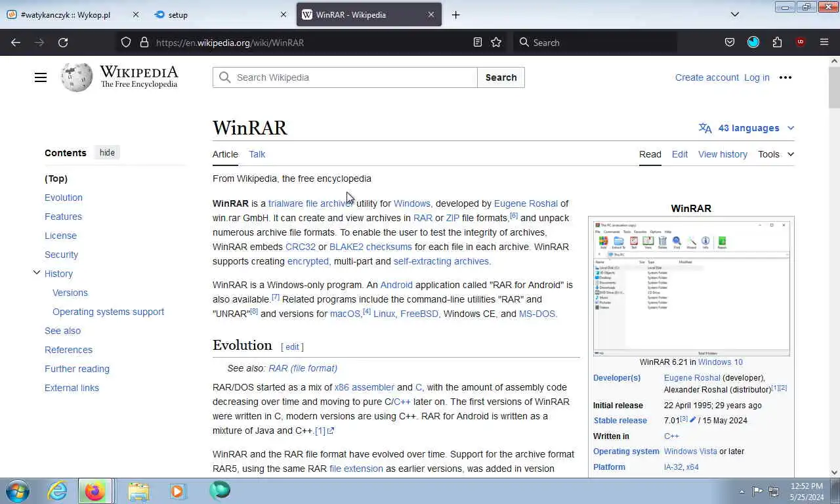Open Firefox application hamburger menu
The height and width of the screenshot is (504, 840).
824,42
